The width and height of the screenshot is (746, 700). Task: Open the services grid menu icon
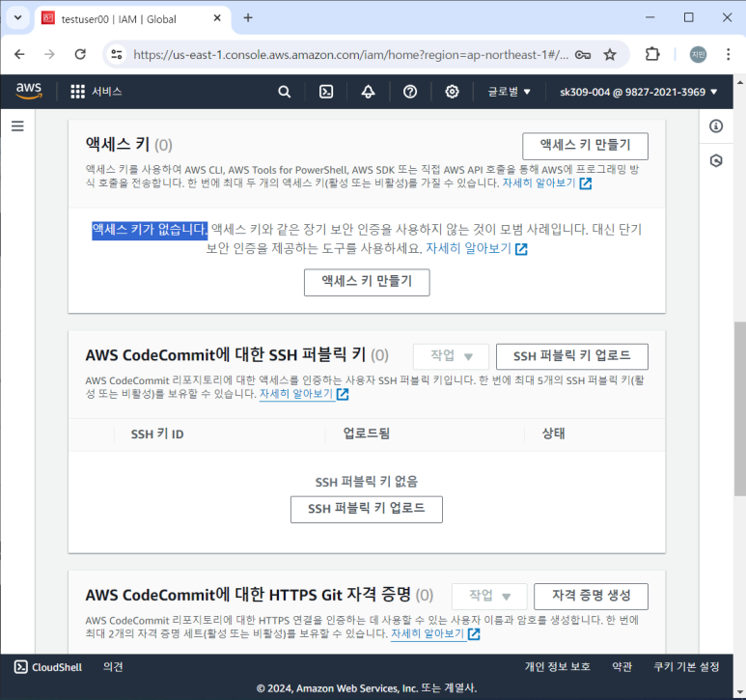[x=77, y=92]
